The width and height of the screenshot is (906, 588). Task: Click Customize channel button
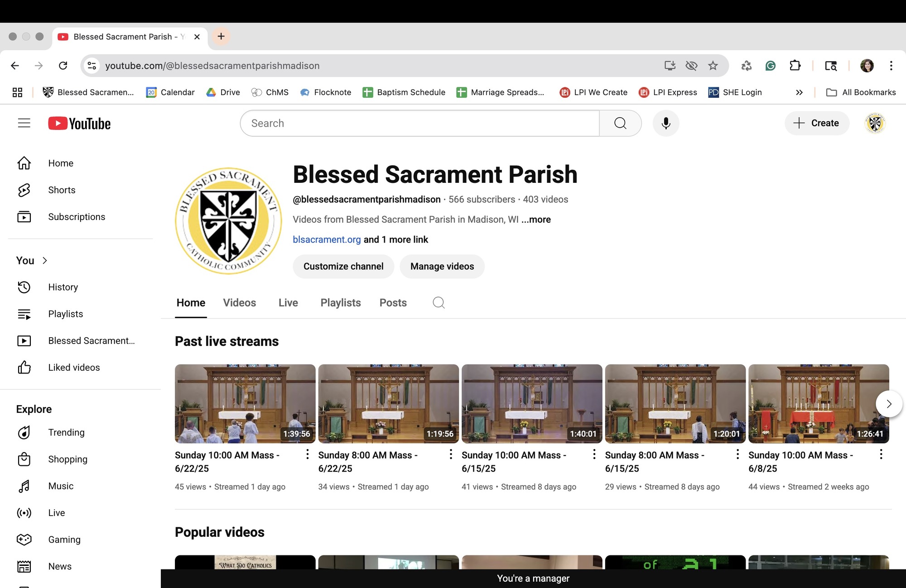(x=343, y=267)
